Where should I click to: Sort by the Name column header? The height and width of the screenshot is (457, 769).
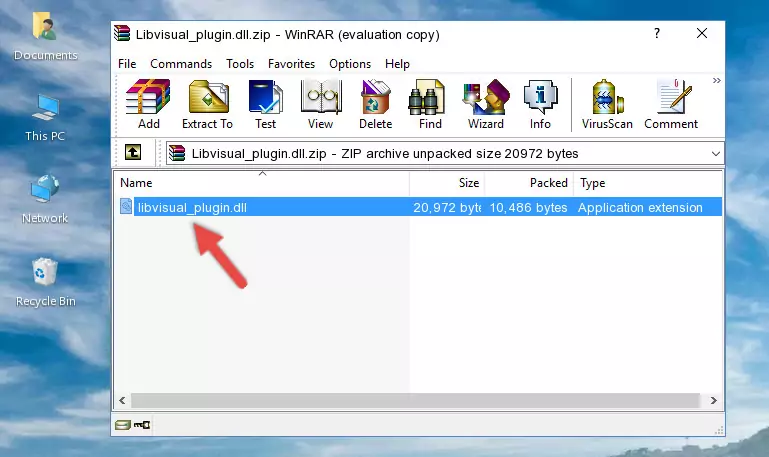point(262,183)
